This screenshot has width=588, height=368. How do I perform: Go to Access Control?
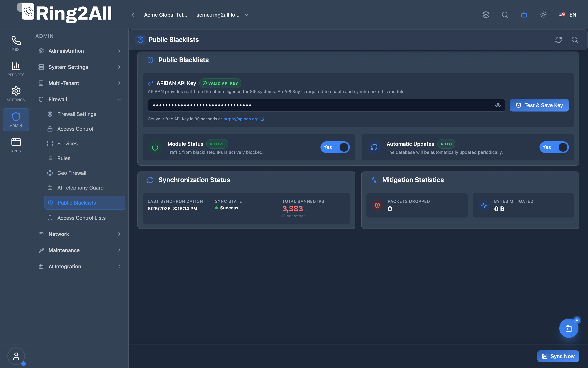click(85, 129)
